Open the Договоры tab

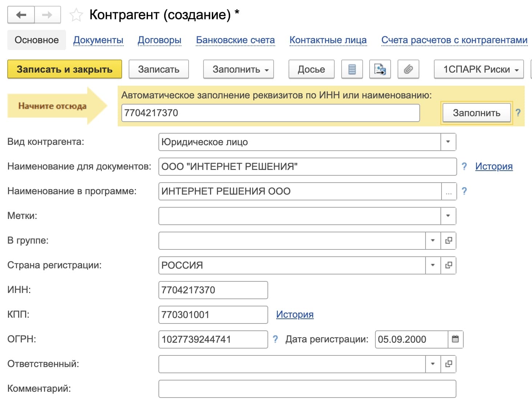pos(159,40)
